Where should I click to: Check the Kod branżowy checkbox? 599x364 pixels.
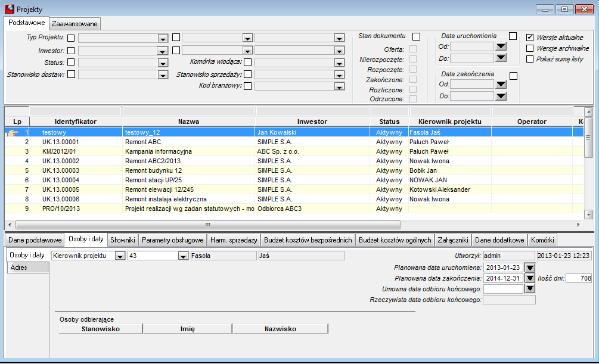click(x=247, y=86)
